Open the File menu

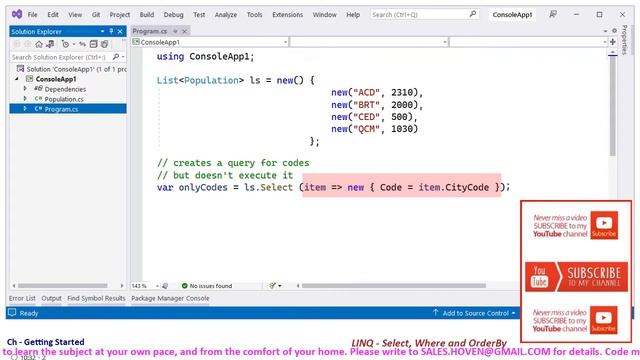coord(32,14)
